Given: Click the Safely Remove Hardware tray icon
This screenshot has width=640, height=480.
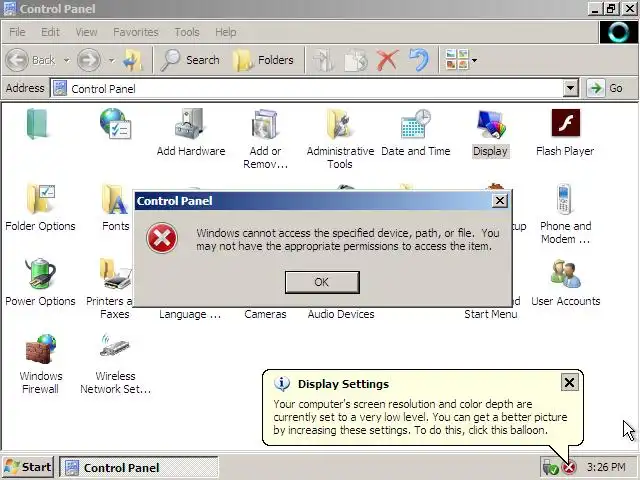Looking at the screenshot, I should tap(550, 467).
